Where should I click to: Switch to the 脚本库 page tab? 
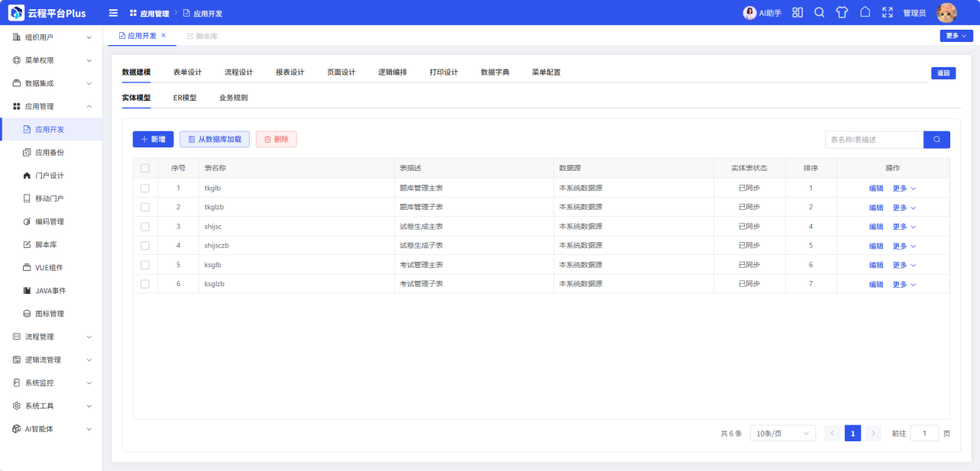(x=202, y=36)
